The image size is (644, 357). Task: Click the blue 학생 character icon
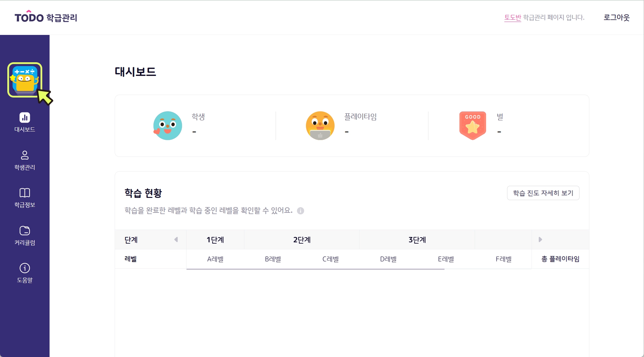167,125
